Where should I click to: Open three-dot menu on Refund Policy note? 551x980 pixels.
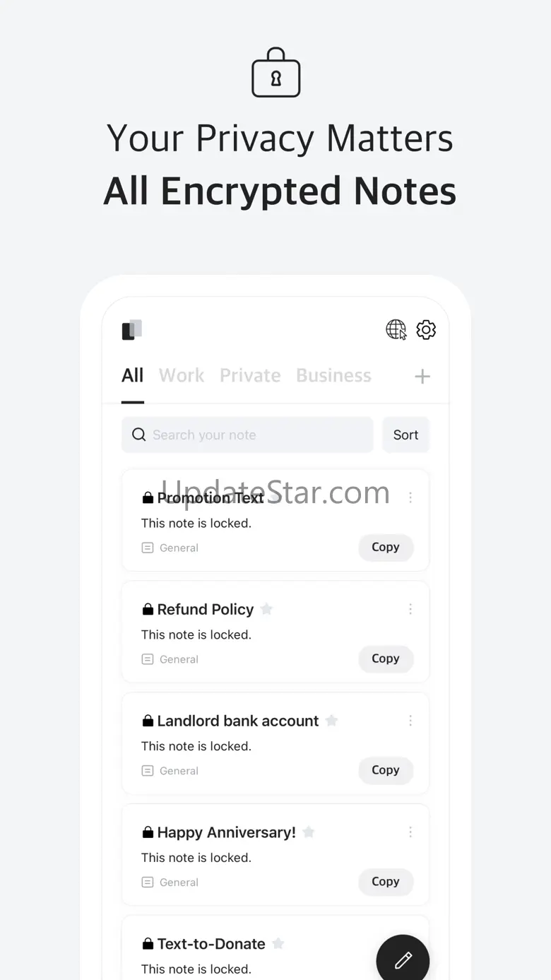tap(410, 609)
